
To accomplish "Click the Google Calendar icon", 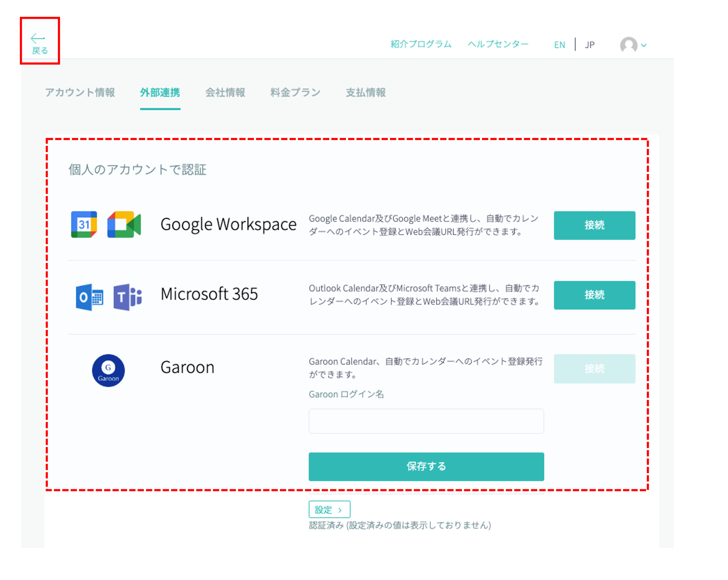I will [84, 225].
